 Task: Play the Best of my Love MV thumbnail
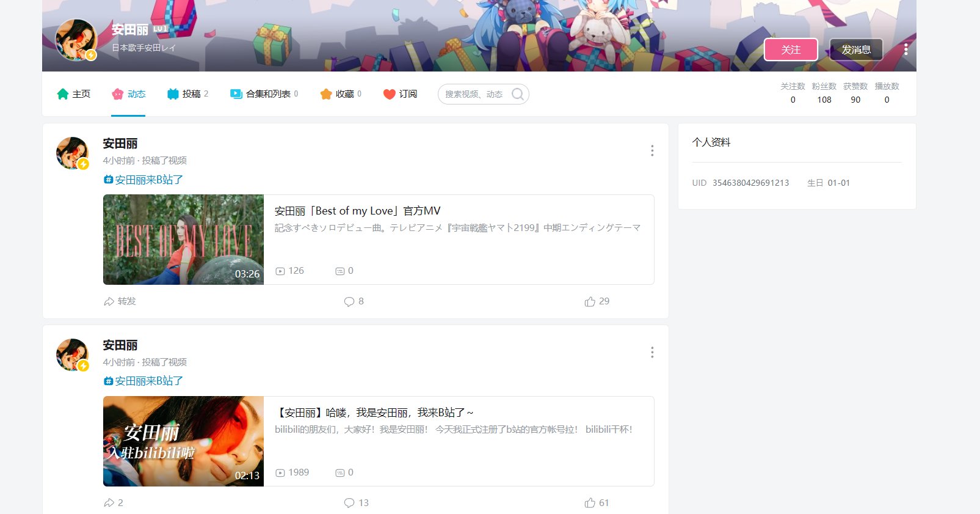click(x=183, y=240)
